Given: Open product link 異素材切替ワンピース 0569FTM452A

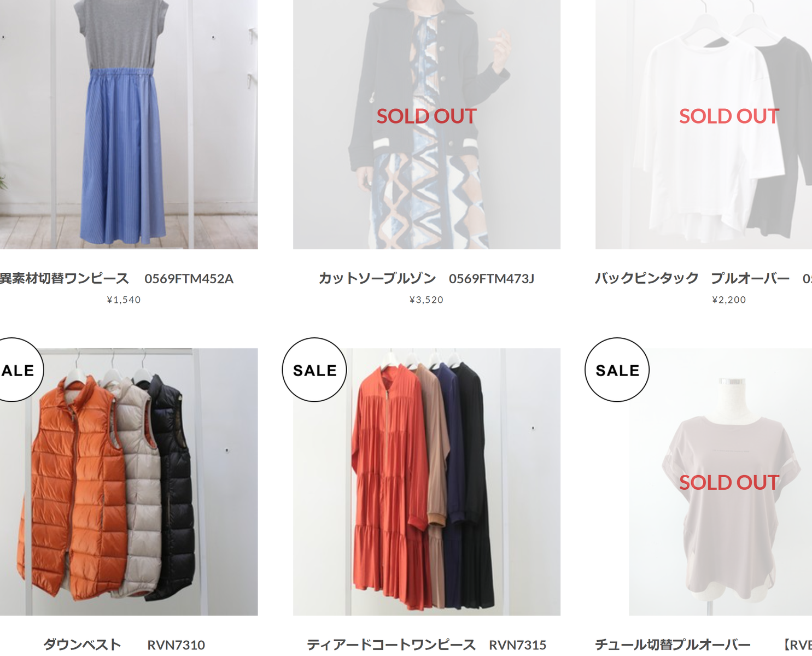Looking at the screenshot, I should coord(116,278).
